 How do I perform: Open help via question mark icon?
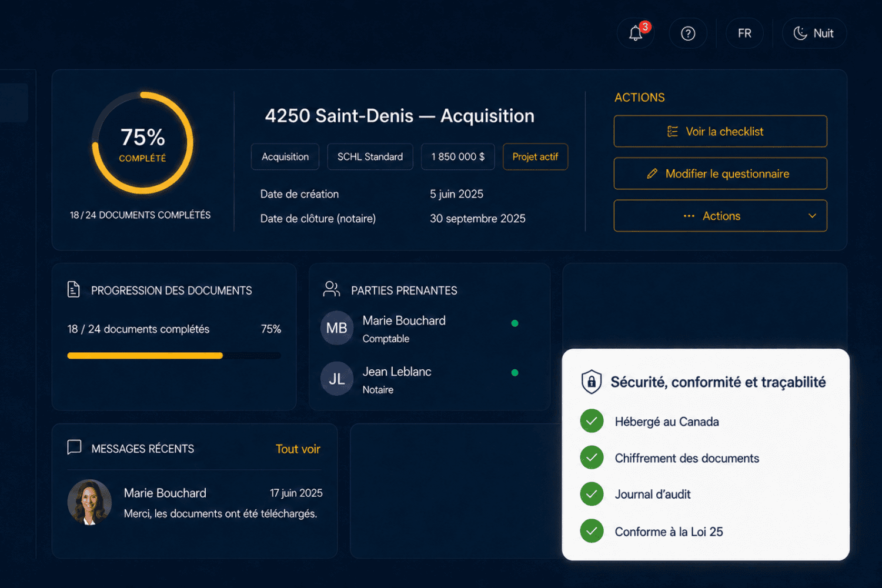point(688,33)
